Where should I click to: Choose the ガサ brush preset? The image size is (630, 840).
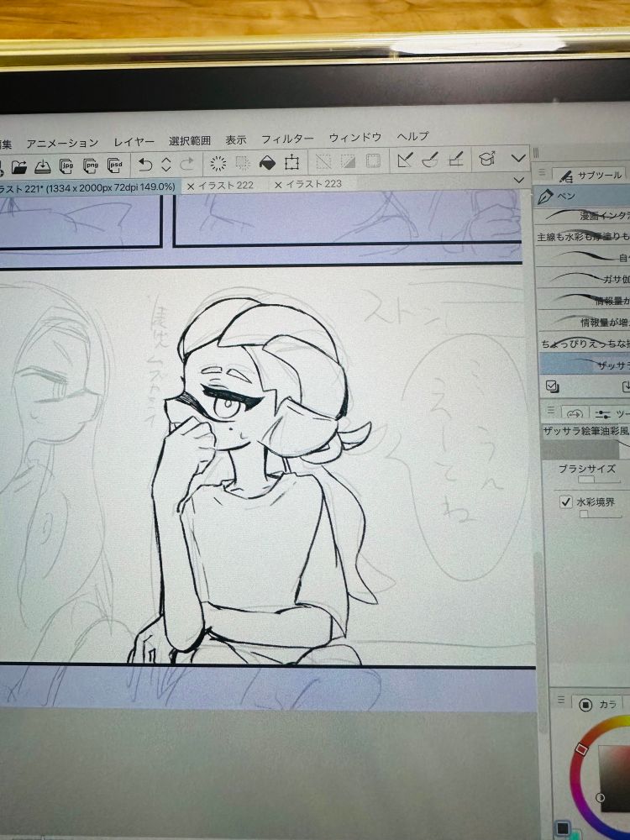(583, 279)
